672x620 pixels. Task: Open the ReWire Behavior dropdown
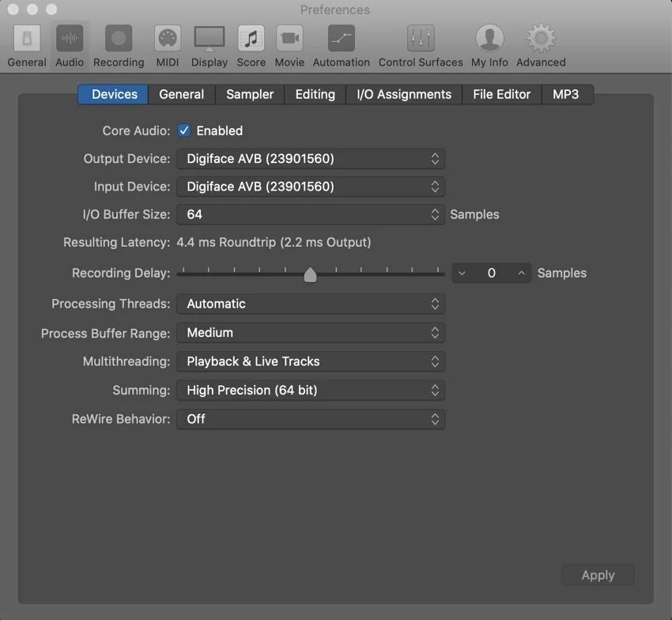pyautogui.click(x=311, y=419)
